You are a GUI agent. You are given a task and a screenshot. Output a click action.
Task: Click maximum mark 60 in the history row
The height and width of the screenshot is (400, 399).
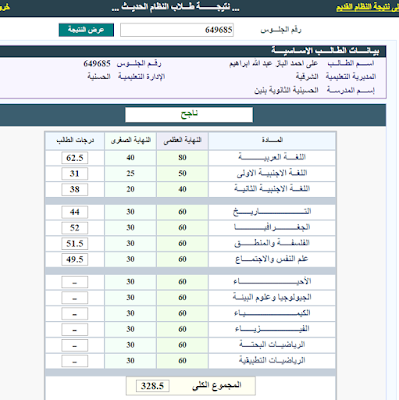[x=182, y=212]
